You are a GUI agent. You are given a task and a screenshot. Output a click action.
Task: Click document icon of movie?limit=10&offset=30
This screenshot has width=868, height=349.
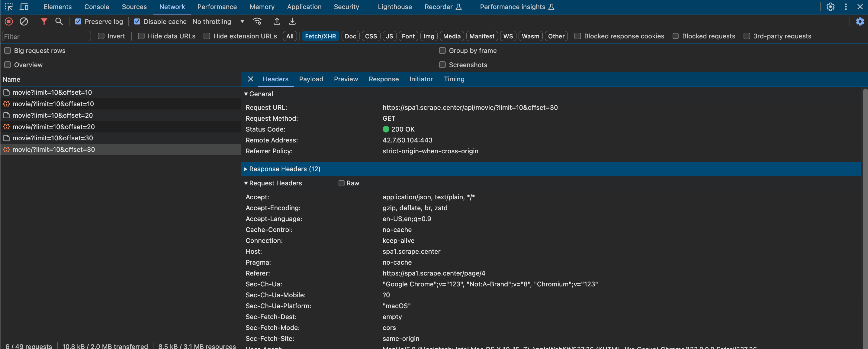point(6,138)
